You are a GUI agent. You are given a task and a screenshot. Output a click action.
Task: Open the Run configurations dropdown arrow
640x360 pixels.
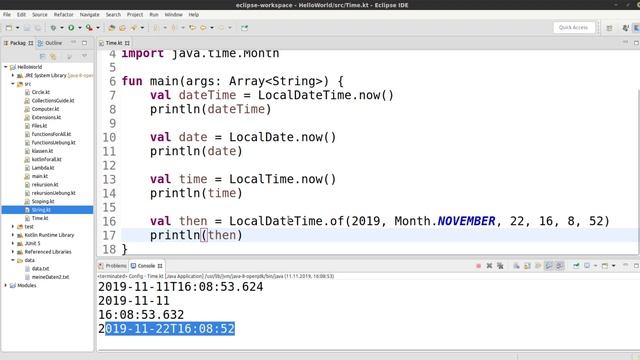tap(80, 28)
